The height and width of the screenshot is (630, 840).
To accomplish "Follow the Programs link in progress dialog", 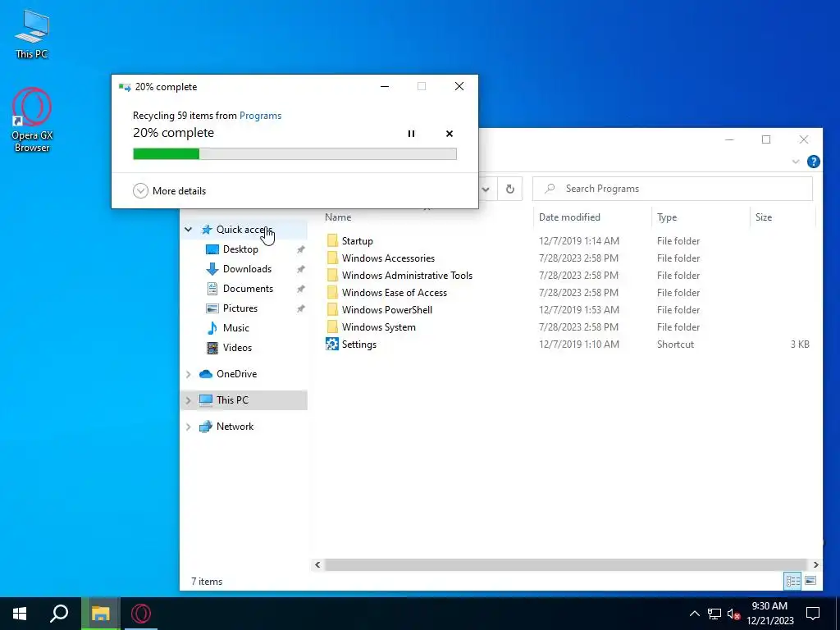I will click(260, 116).
